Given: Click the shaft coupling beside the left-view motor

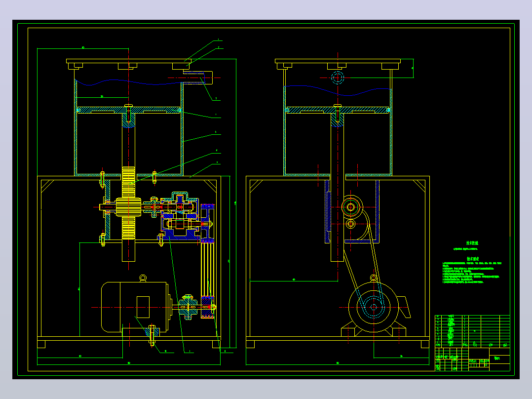Looking at the screenshot, I should 188,307.
